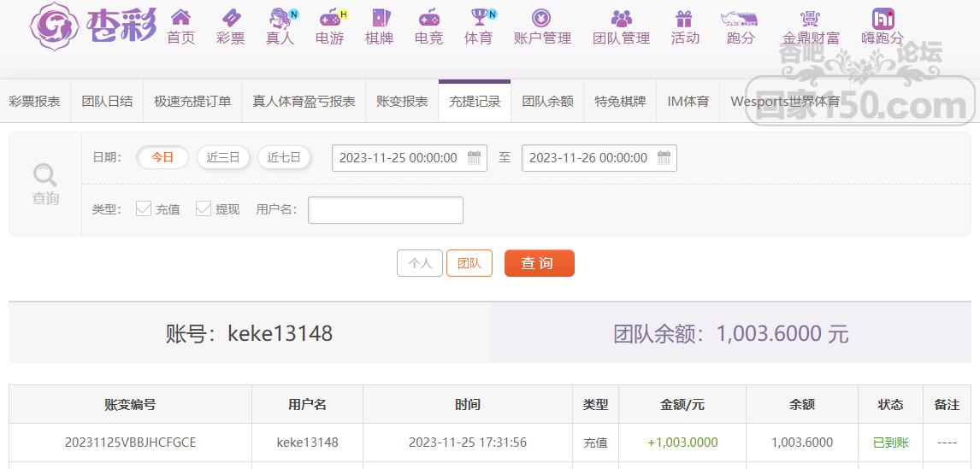Open the 体育 trophy icon
This screenshot has width=980, height=469.
tap(478, 18)
